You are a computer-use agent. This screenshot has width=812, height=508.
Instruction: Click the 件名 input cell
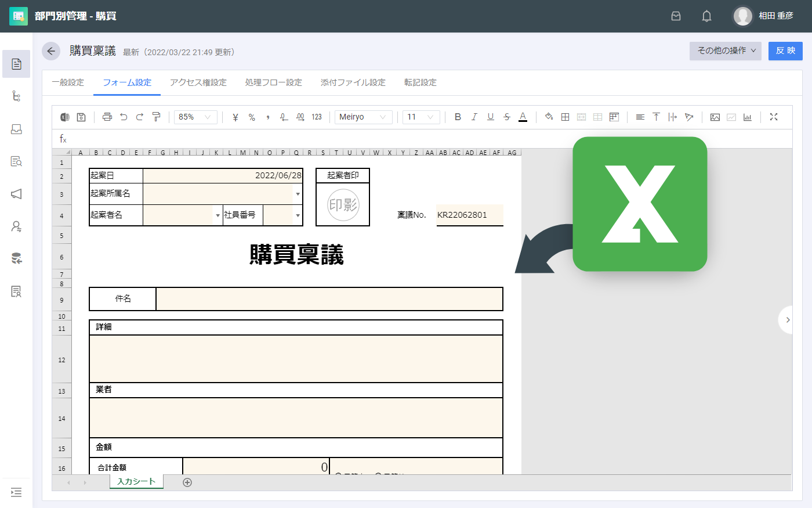click(329, 299)
